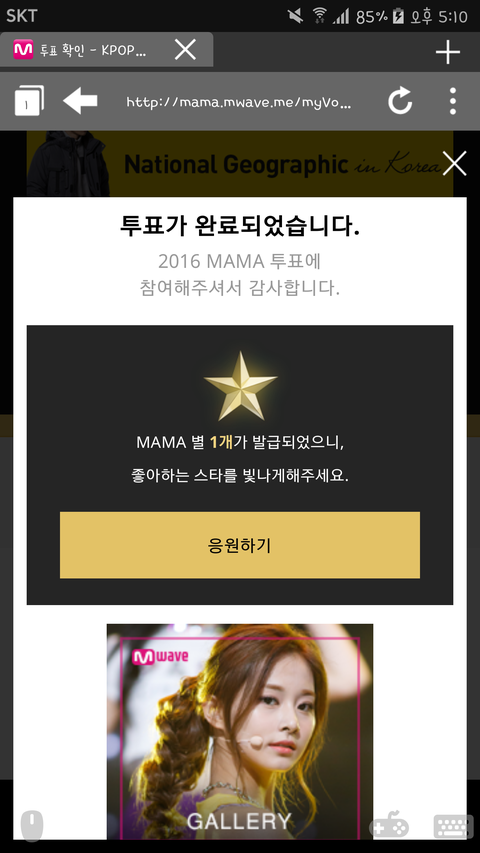Open the tab counter icon
Image resolution: width=480 pixels, height=853 pixels.
tap(29, 101)
